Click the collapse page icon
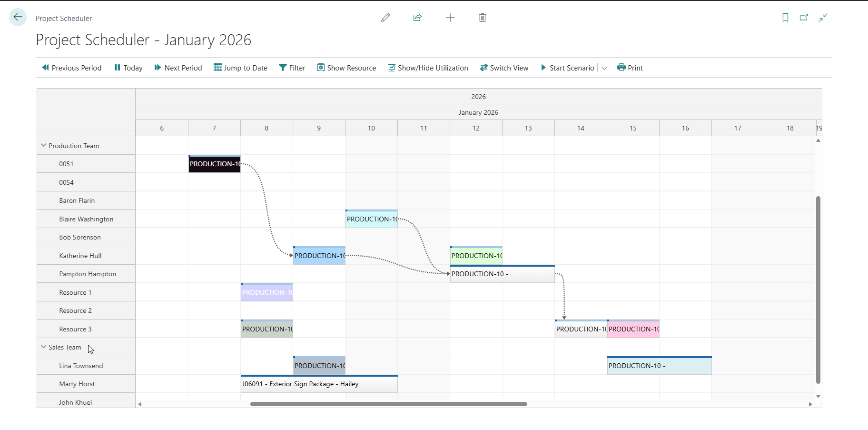Image resolution: width=868 pixels, height=430 pixels. (823, 18)
